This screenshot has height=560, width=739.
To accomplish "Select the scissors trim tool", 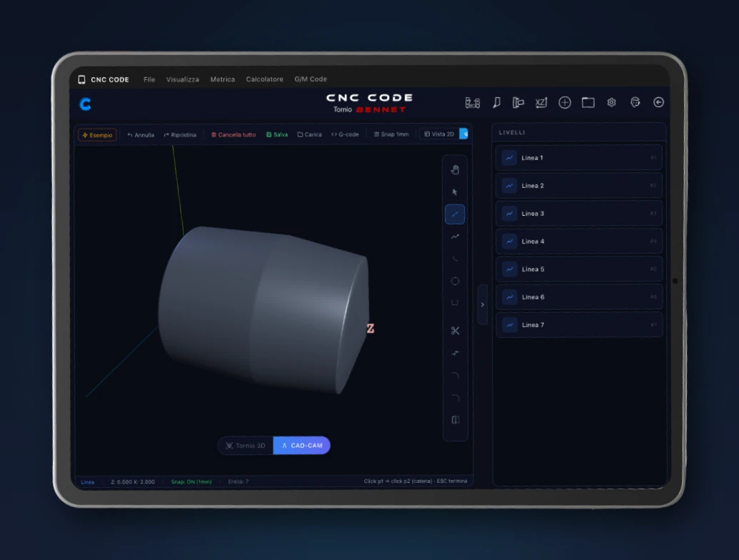I will pyautogui.click(x=455, y=331).
